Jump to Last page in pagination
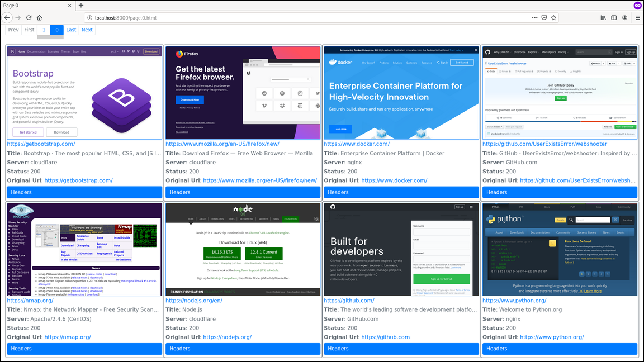Screen dimensions: 644x362 pos(71,30)
